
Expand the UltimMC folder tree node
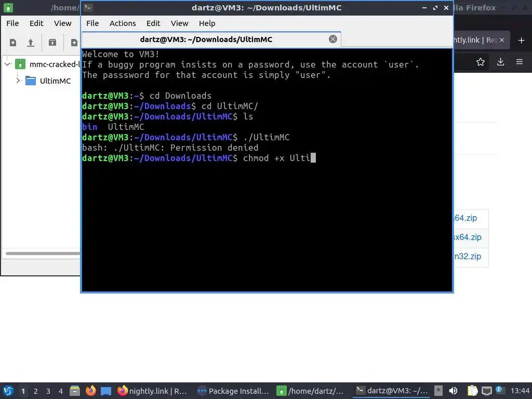(x=18, y=81)
